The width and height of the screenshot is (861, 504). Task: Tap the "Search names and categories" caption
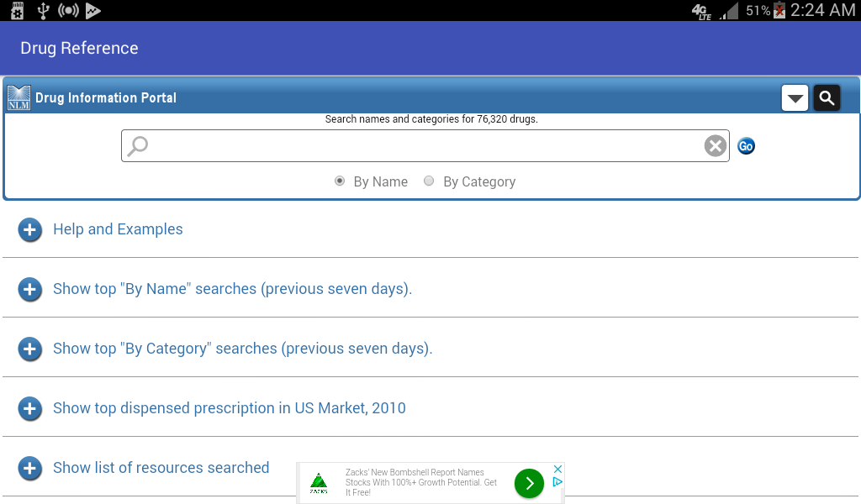coord(431,119)
